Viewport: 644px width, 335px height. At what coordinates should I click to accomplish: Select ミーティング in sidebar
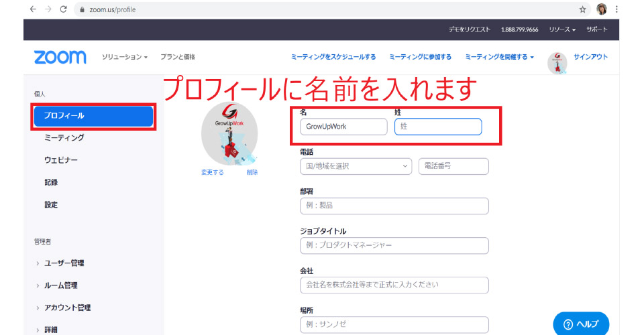tap(64, 138)
